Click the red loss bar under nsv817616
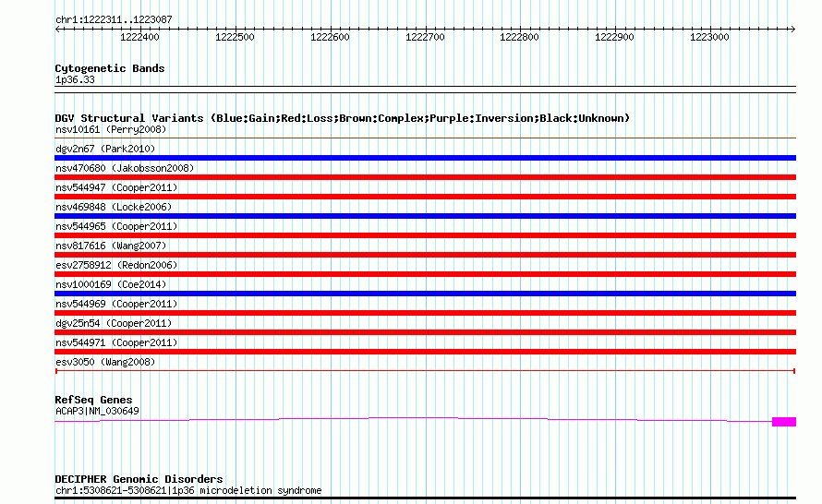Image resolution: width=822 pixels, height=504 pixels. point(425,255)
